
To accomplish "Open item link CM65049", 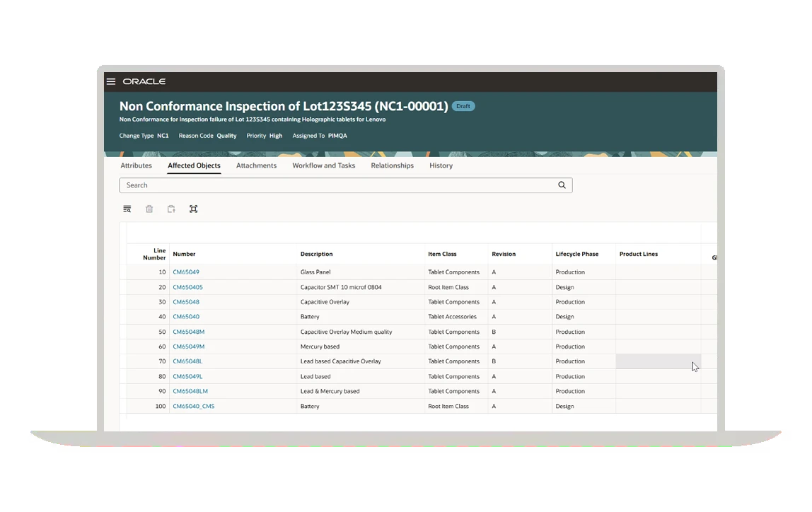I will point(186,272).
